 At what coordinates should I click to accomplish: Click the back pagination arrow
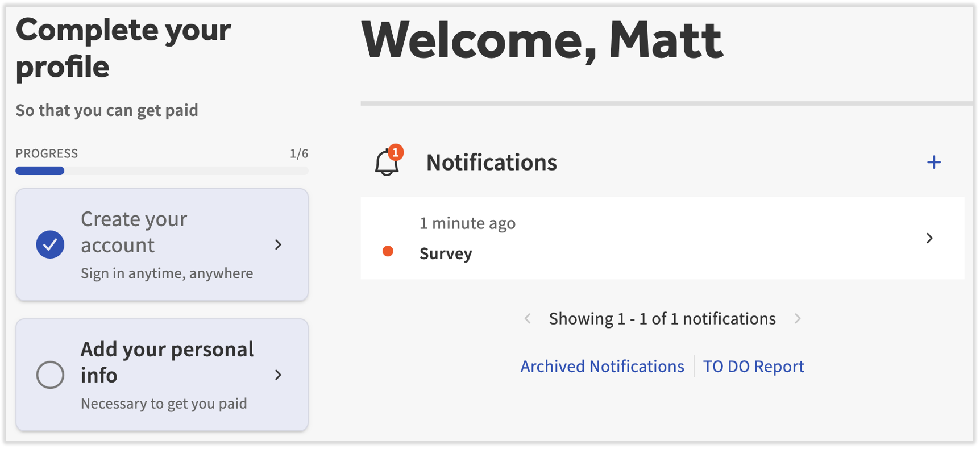(x=528, y=318)
